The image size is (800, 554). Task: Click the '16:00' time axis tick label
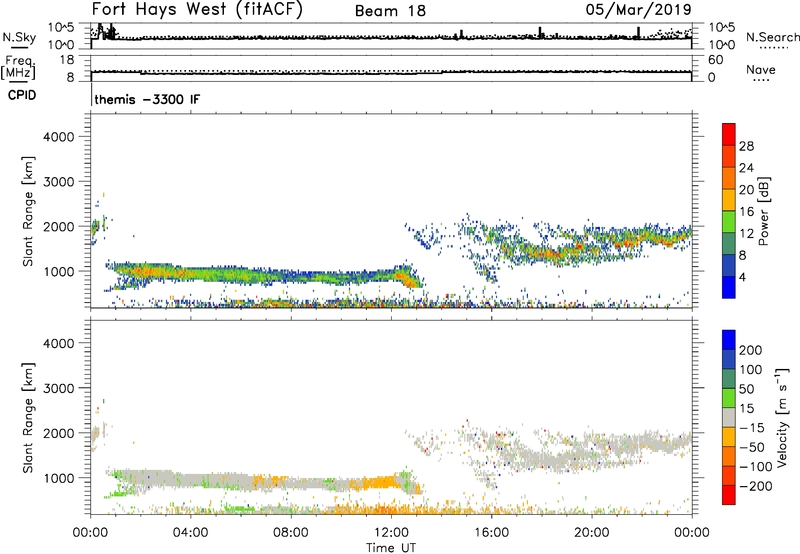click(x=491, y=533)
